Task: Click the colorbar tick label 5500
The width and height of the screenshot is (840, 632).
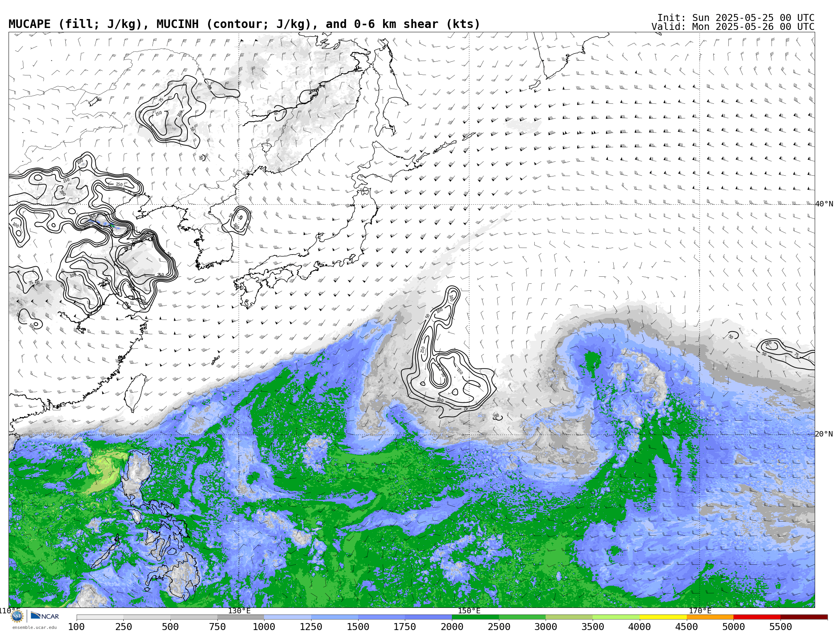Action: pos(780,627)
